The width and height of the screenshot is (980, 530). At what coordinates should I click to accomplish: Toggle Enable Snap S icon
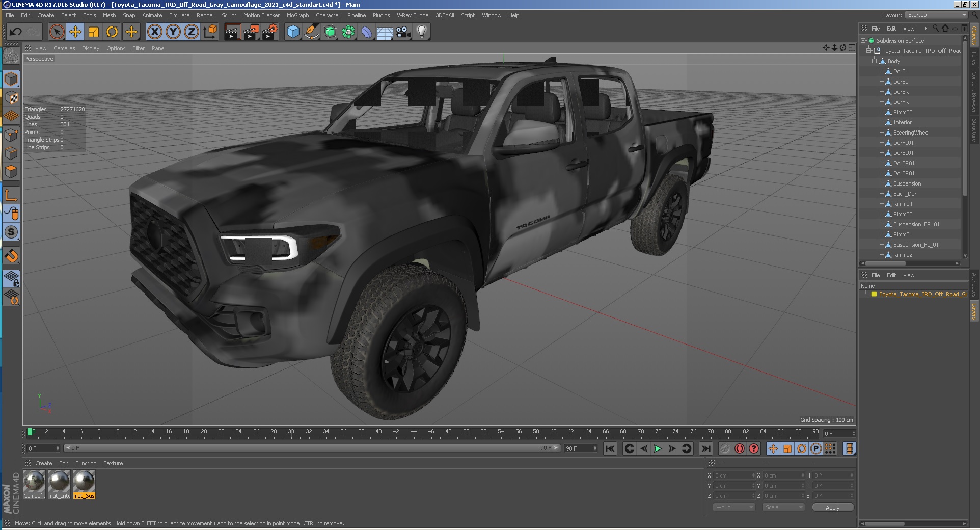pyautogui.click(x=11, y=232)
